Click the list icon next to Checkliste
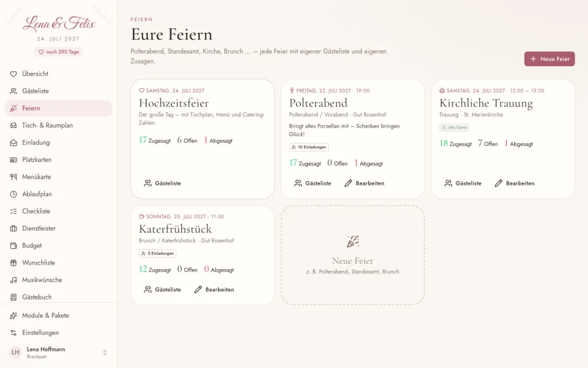This screenshot has height=368, width=588. point(13,212)
